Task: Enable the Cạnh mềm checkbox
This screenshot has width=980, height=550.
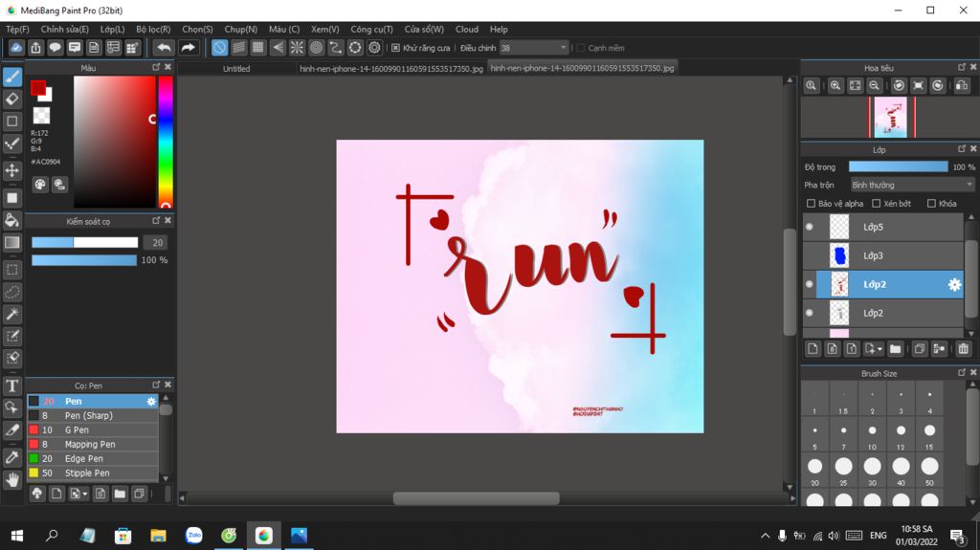Action: coord(580,48)
